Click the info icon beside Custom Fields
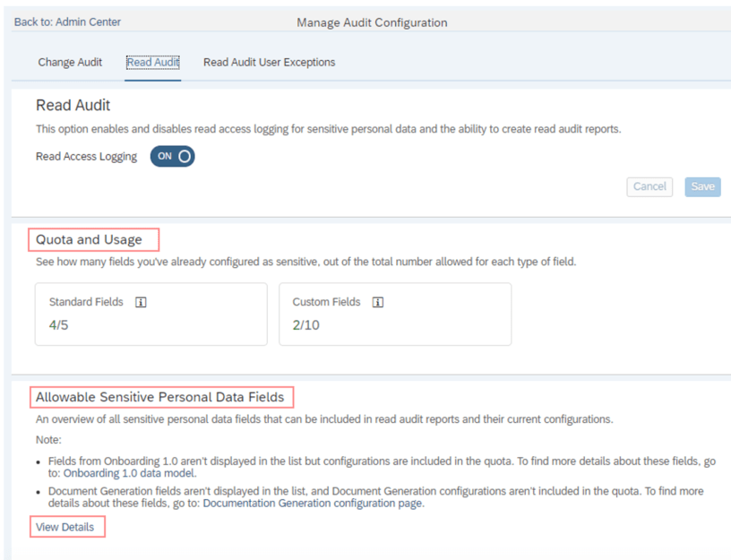The image size is (731, 560). [x=378, y=303]
